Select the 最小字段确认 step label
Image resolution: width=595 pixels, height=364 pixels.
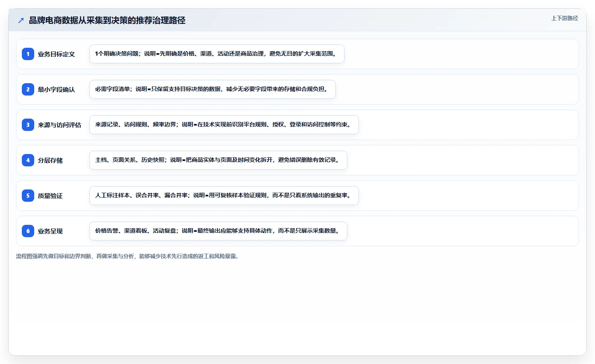pos(56,89)
